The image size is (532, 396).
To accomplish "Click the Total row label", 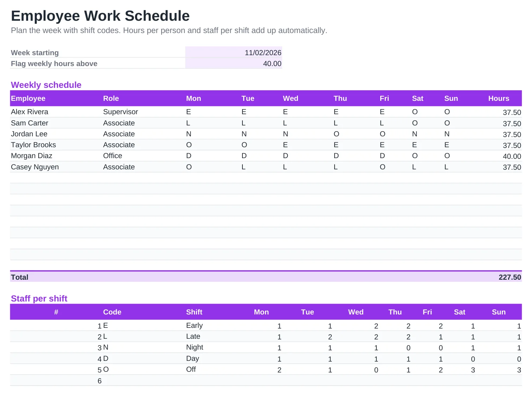I will click(x=20, y=277).
